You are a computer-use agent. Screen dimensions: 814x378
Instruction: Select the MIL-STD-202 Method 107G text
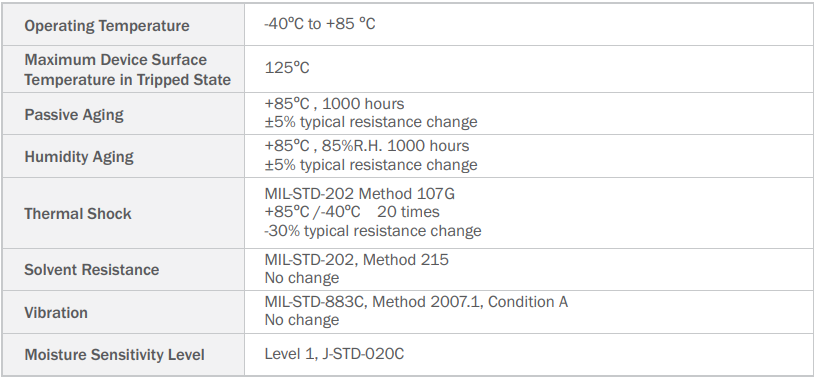pos(360,194)
